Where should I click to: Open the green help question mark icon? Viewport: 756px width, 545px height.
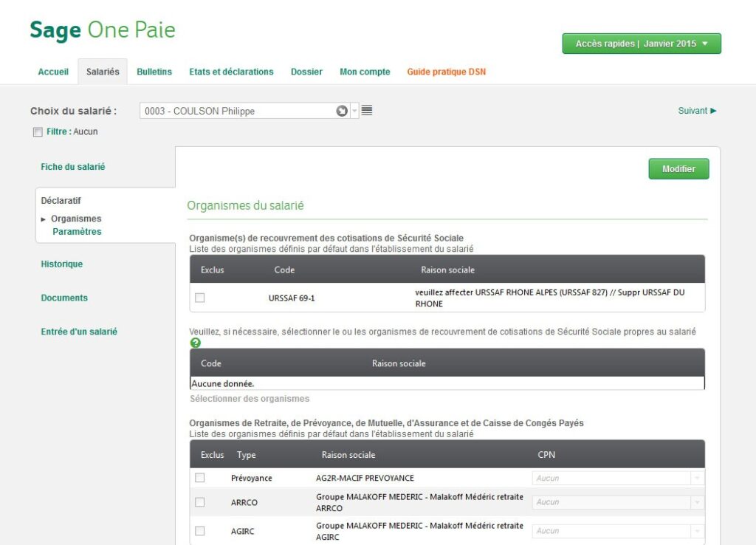(195, 343)
